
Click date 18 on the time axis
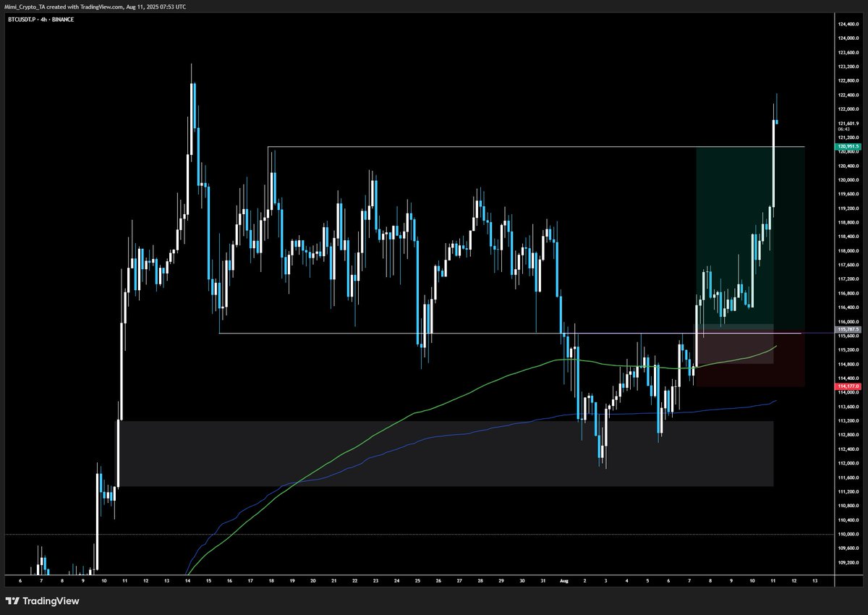point(271,581)
